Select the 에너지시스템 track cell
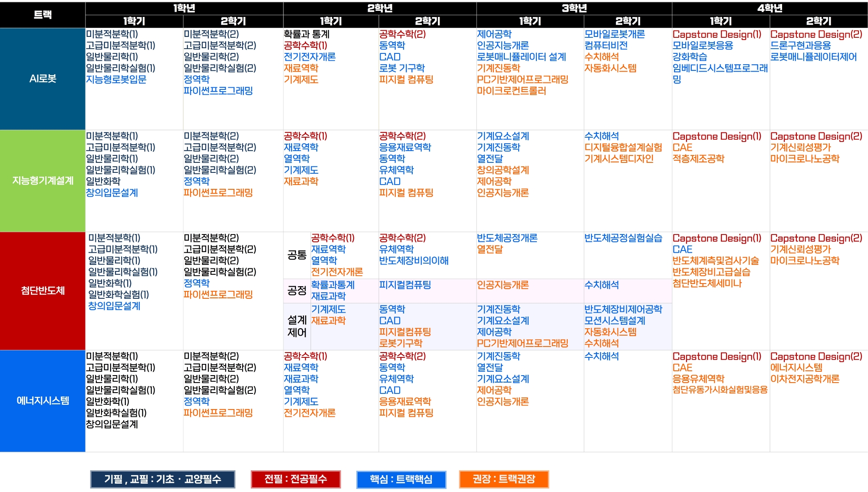This screenshot has height=492, width=868. [x=43, y=400]
